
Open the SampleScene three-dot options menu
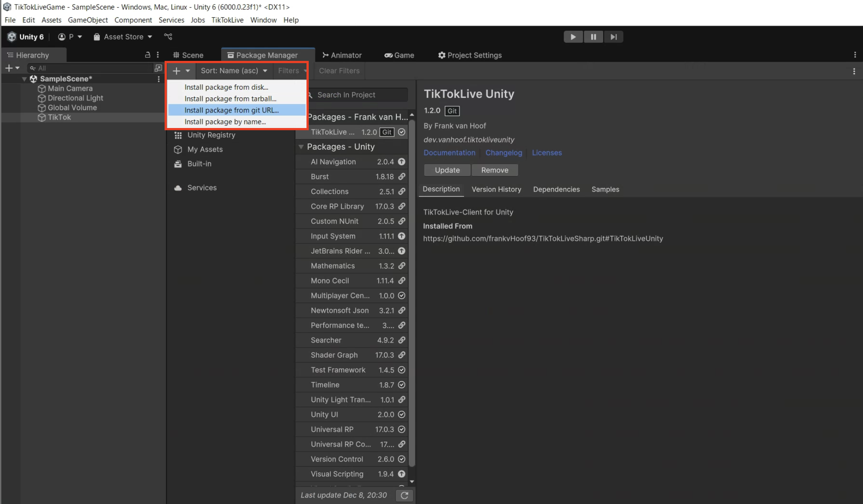(158, 79)
